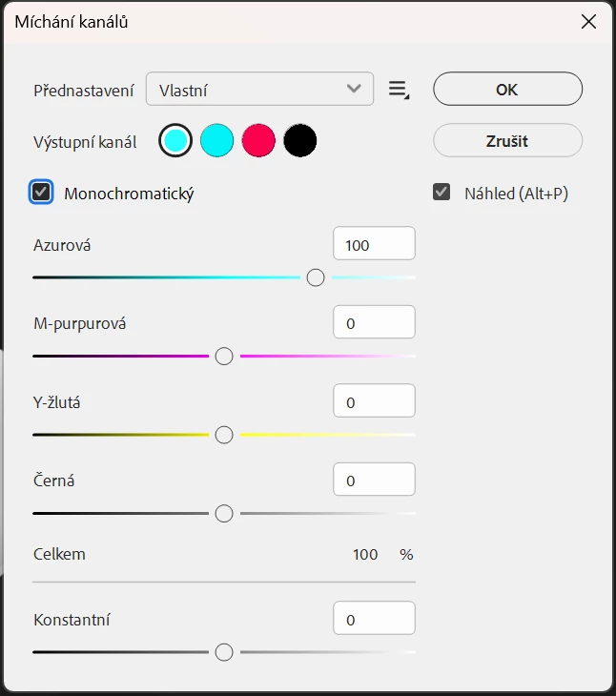Click the dropdown chevron next to Vlastní
616x696 pixels.
(x=354, y=89)
